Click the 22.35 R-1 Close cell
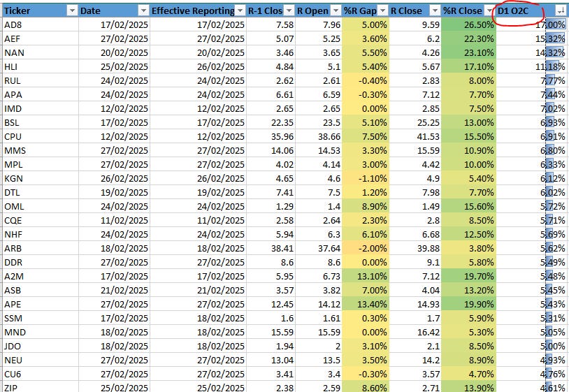The image size is (569, 392). (x=271, y=122)
